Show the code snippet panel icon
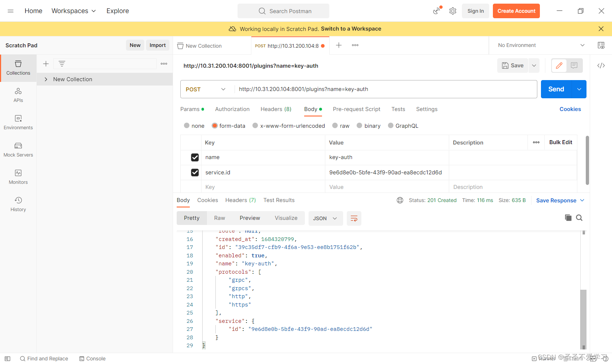612x364 pixels. (601, 66)
